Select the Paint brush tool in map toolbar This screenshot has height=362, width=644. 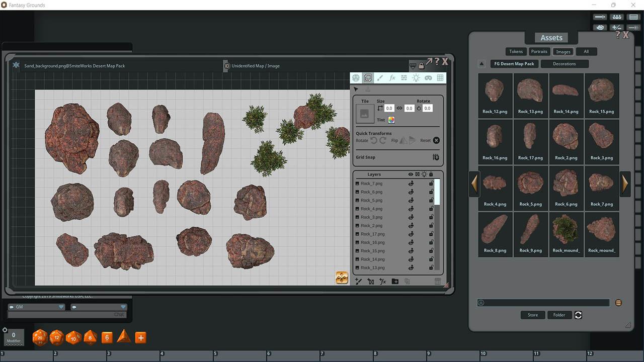[380, 78]
